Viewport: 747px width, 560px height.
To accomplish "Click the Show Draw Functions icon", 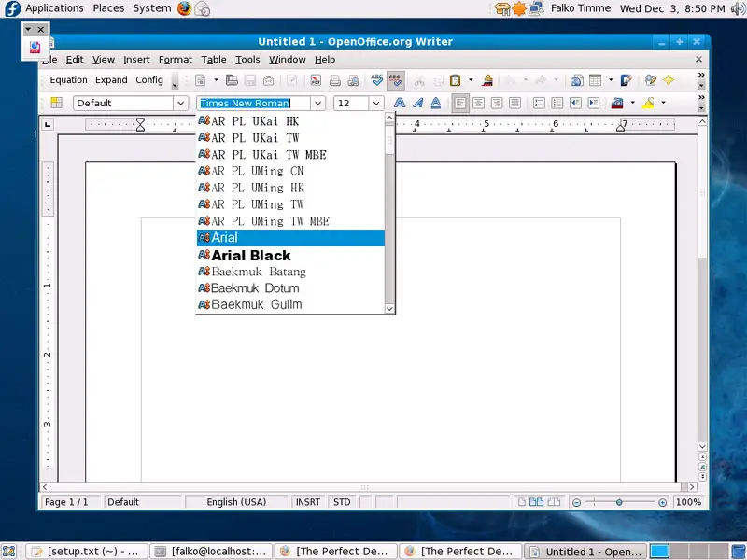I will [626, 80].
